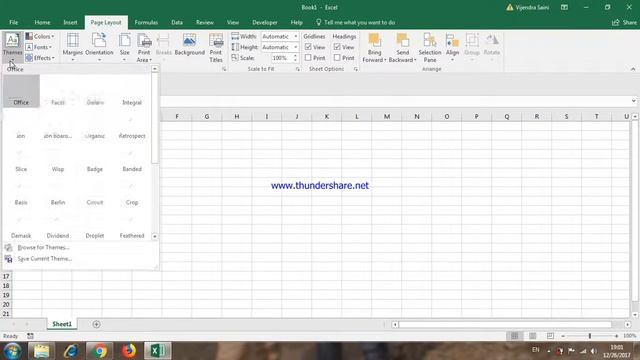Open Print Titles settings

coord(216,48)
